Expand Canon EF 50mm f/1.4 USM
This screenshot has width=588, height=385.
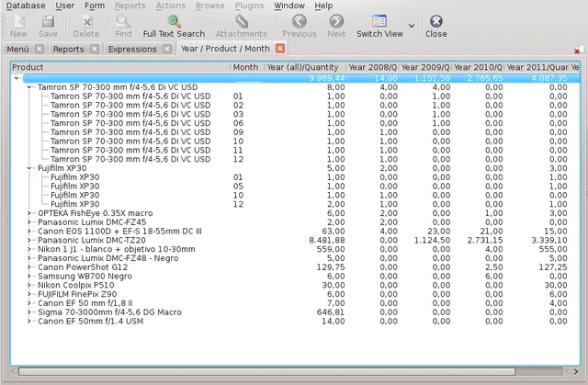point(29,321)
